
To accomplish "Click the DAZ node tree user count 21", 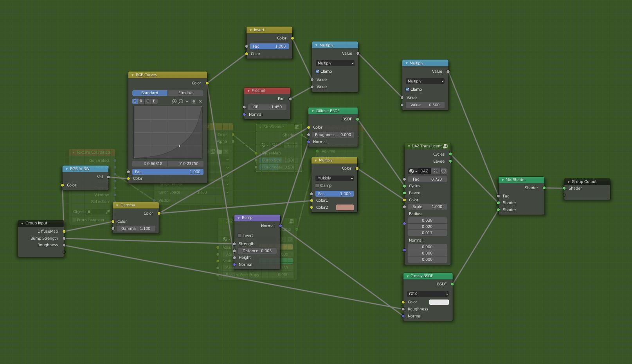I will [436, 171].
